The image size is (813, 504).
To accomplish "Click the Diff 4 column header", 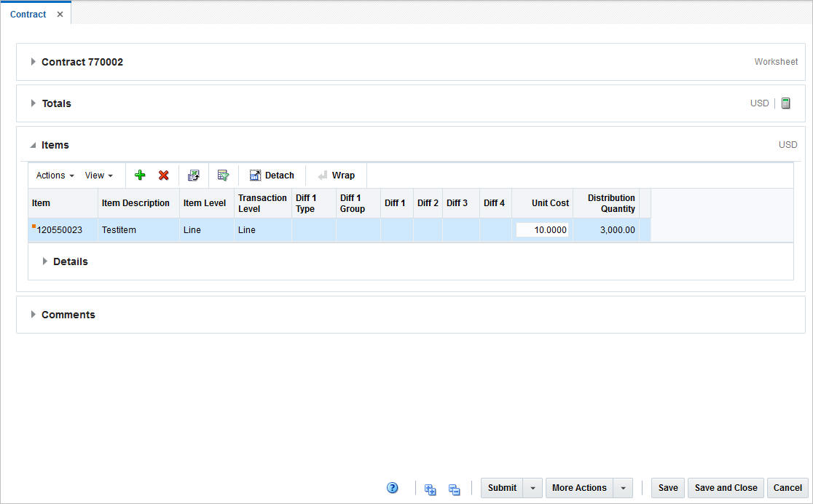I will [x=495, y=203].
